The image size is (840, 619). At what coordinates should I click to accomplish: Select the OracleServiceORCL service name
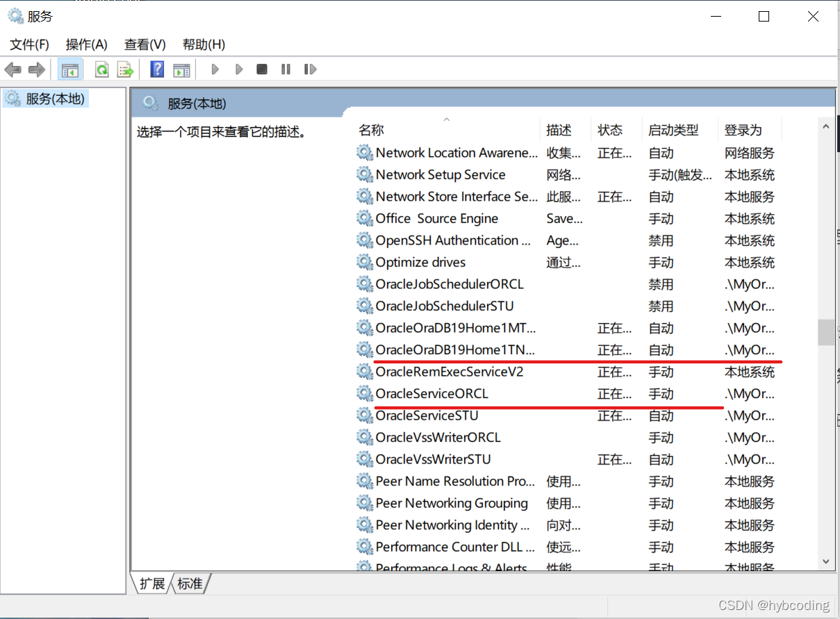(432, 393)
